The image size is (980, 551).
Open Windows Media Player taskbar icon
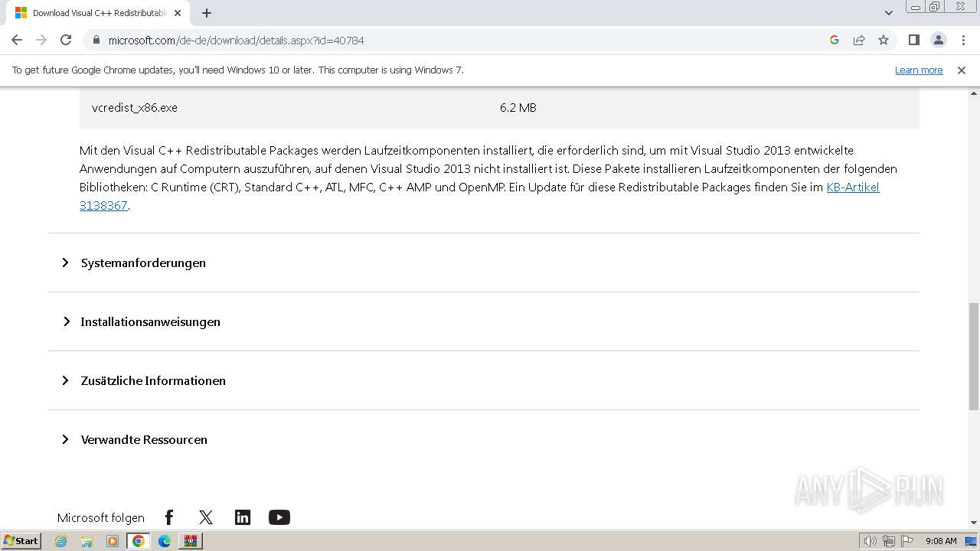pyautogui.click(x=113, y=541)
